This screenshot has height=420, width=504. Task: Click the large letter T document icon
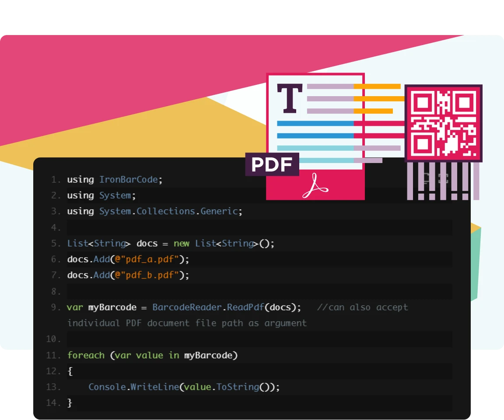click(x=290, y=98)
